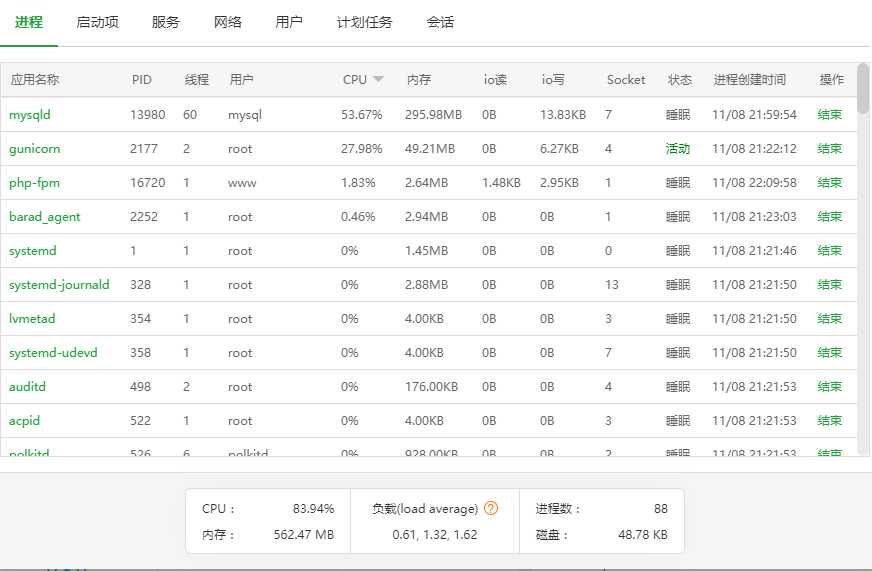872x571 pixels.
Task: Open the lvmetad process name link
Action: [x=32, y=318]
